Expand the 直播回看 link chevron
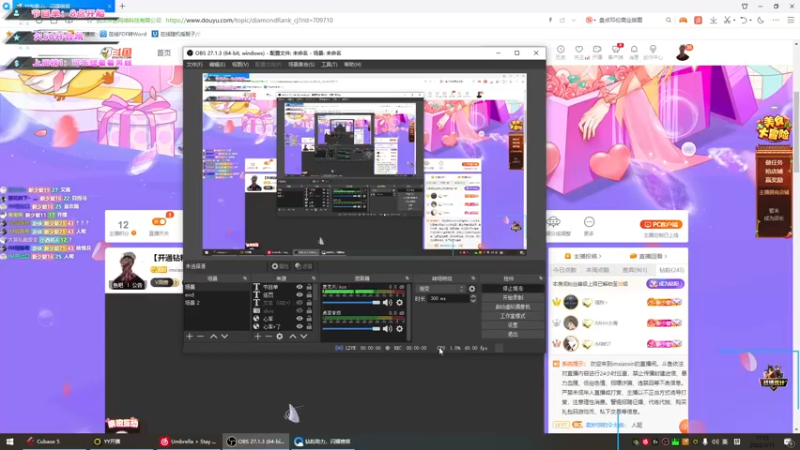 click(666, 256)
